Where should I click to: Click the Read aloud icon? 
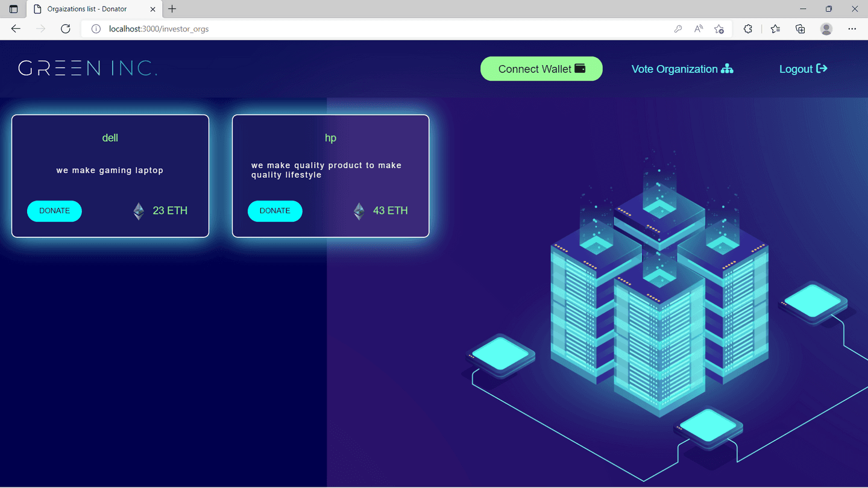point(699,28)
